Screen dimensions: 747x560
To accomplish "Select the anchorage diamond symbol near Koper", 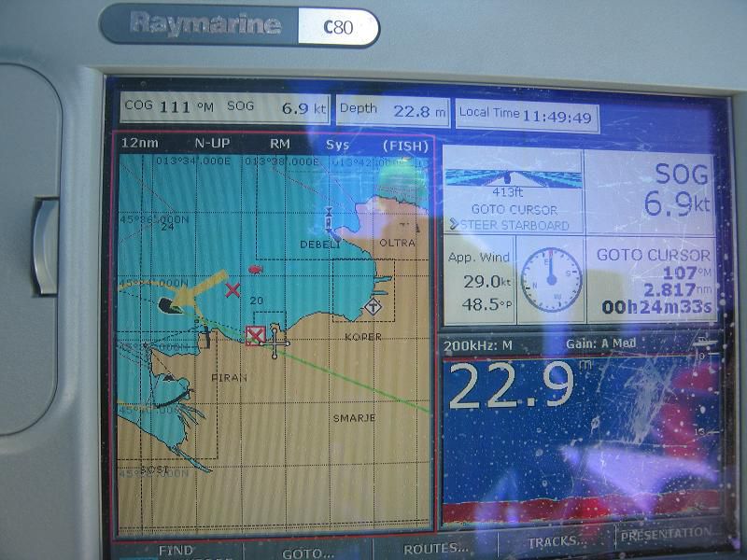I will (x=373, y=306).
